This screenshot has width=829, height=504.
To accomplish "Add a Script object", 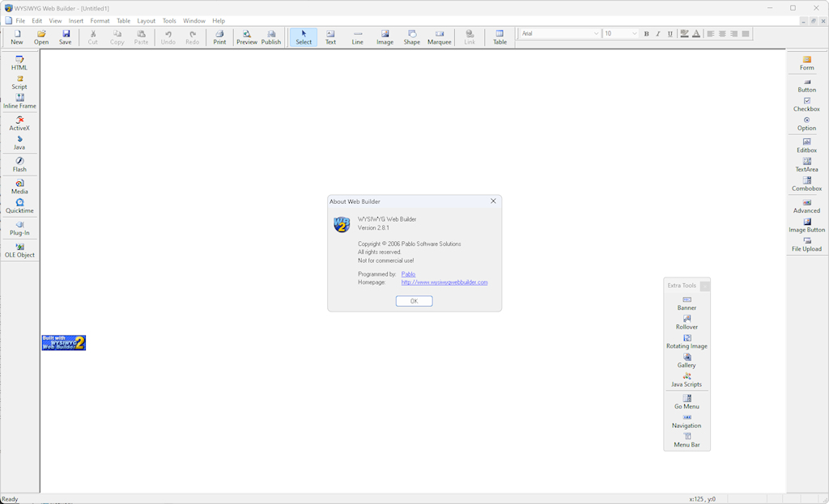I will (19, 82).
